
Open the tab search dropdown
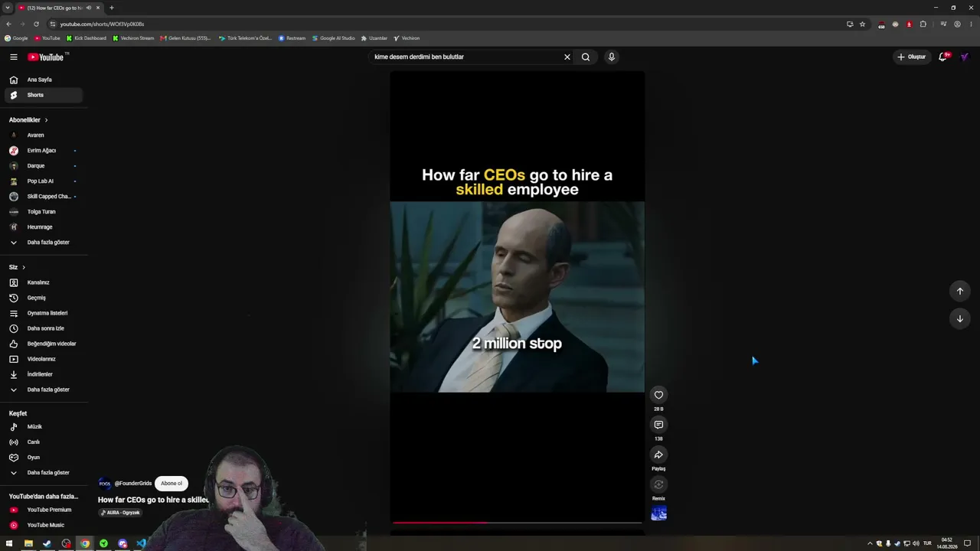[x=8, y=8]
